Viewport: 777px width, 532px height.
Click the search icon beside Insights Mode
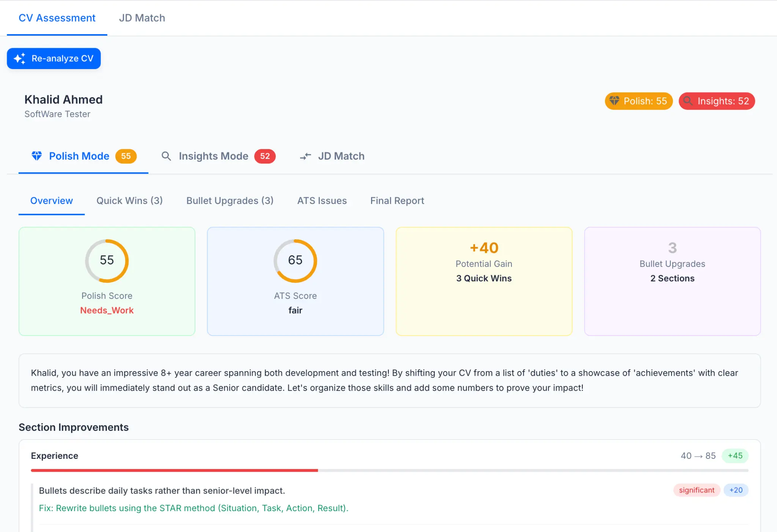pyautogui.click(x=166, y=156)
